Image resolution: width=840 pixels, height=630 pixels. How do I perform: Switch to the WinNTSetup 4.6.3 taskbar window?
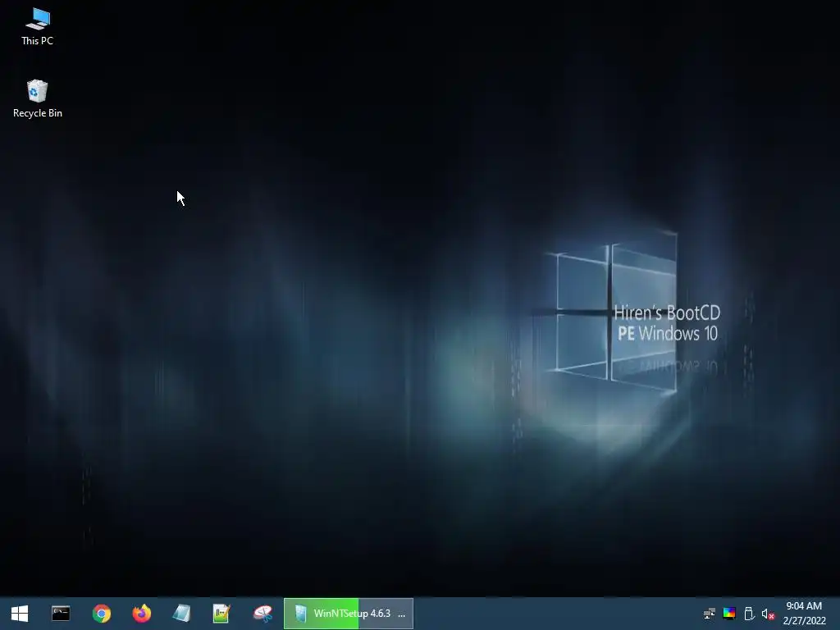point(348,614)
